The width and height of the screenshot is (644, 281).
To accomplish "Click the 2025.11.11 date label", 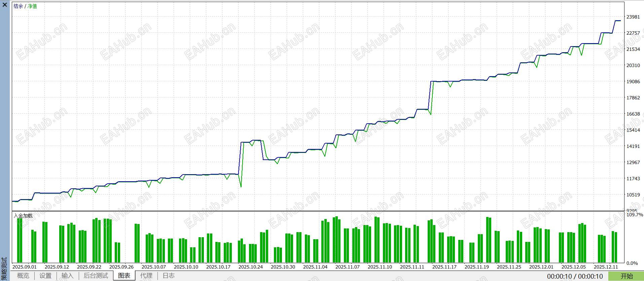I will (x=412, y=267).
